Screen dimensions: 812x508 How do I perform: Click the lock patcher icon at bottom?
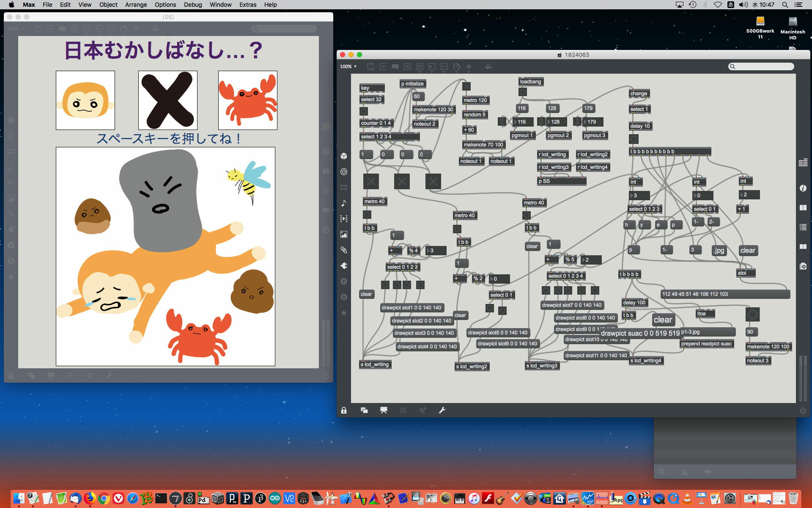pos(344,410)
